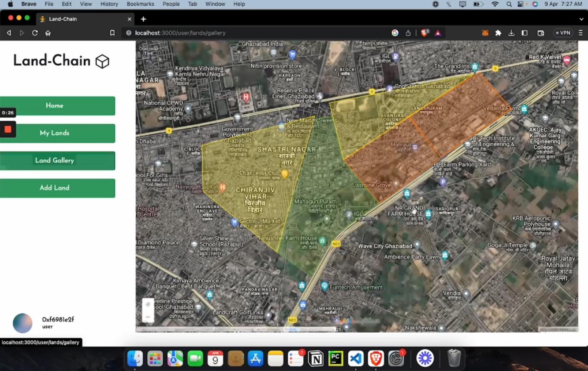Click the Google icon in address bar
This screenshot has width=588, height=371.
click(x=395, y=33)
